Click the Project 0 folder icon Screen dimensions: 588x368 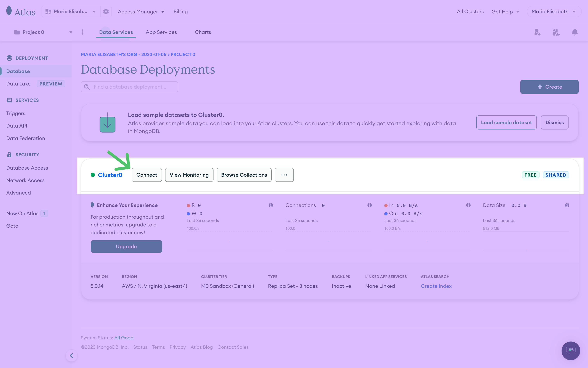coord(17,32)
